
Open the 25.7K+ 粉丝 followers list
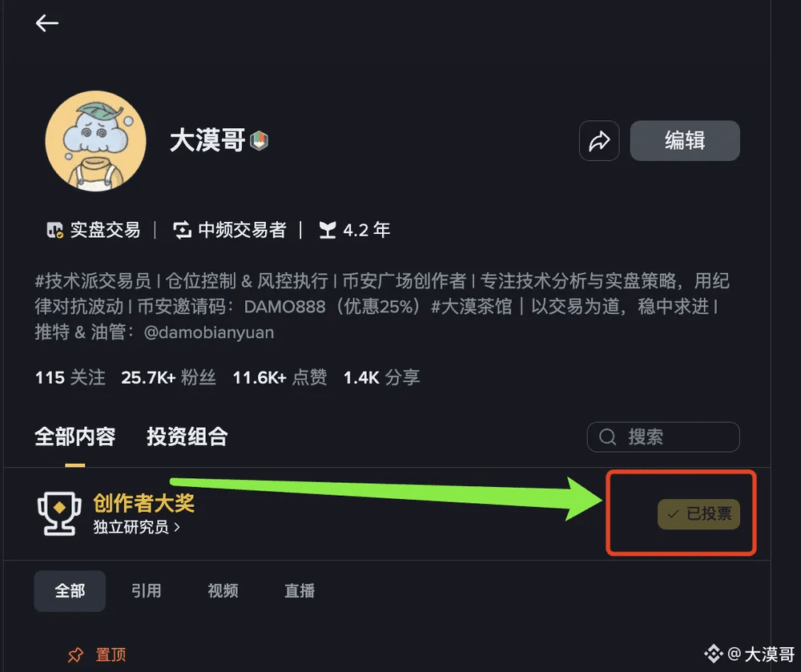point(168,378)
